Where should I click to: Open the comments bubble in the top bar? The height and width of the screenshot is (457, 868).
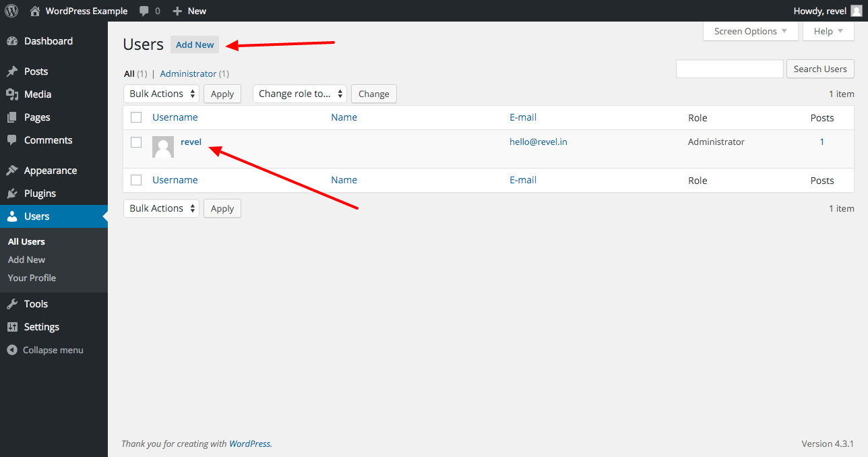[144, 10]
